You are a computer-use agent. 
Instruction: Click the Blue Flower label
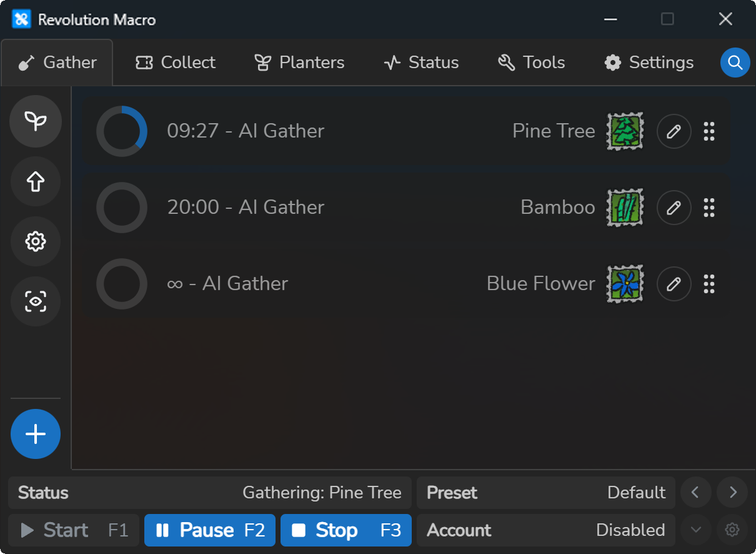[540, 284]
